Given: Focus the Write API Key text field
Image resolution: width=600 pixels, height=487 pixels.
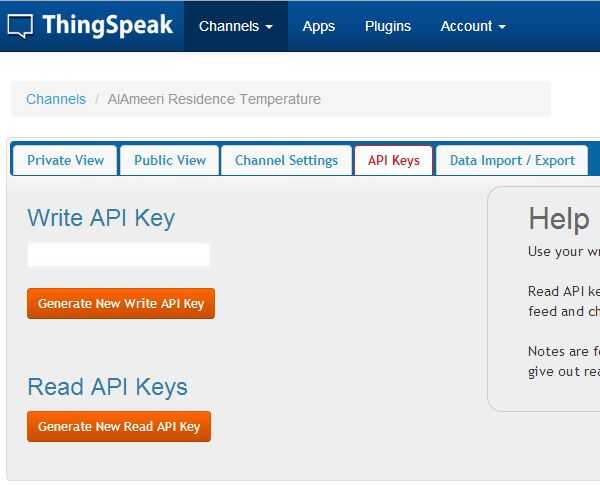Looking at the screenshot, I should pos(118,255).
